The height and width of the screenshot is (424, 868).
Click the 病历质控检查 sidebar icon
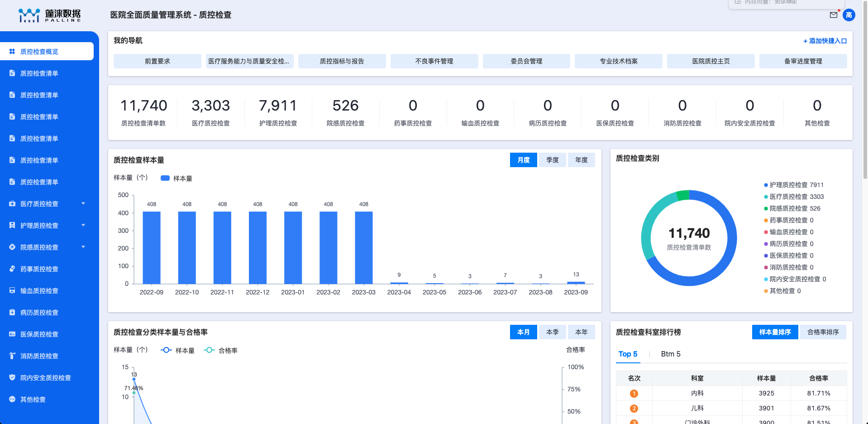pos(12,312)
